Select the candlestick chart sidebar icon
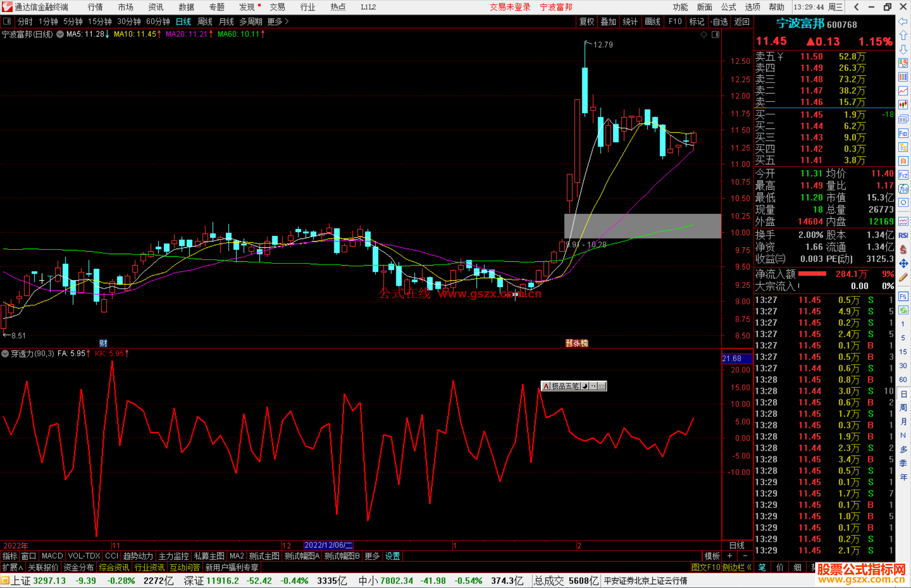This screenshot has width=911, height=588. 903,105
